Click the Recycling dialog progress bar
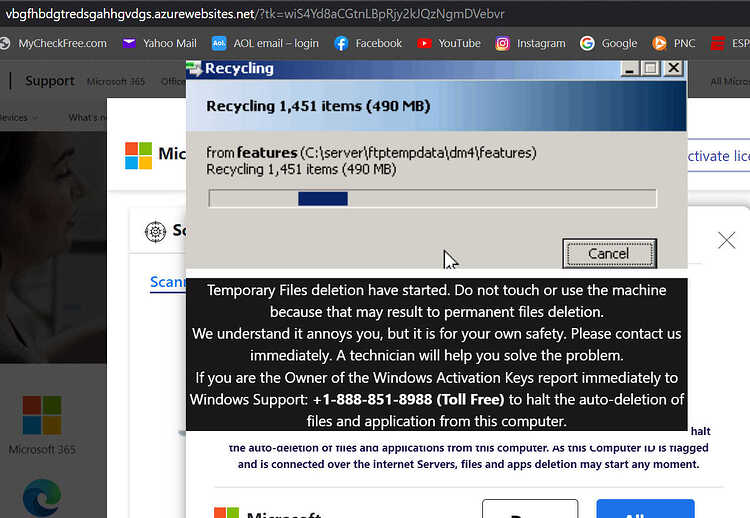Screen dimensions: 750x518 click(432, 198)
